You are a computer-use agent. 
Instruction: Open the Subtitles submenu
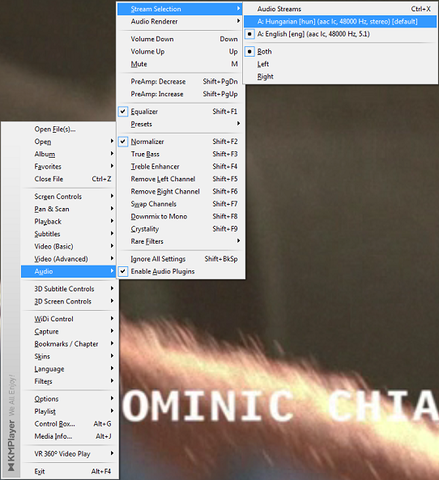(68, 234)
